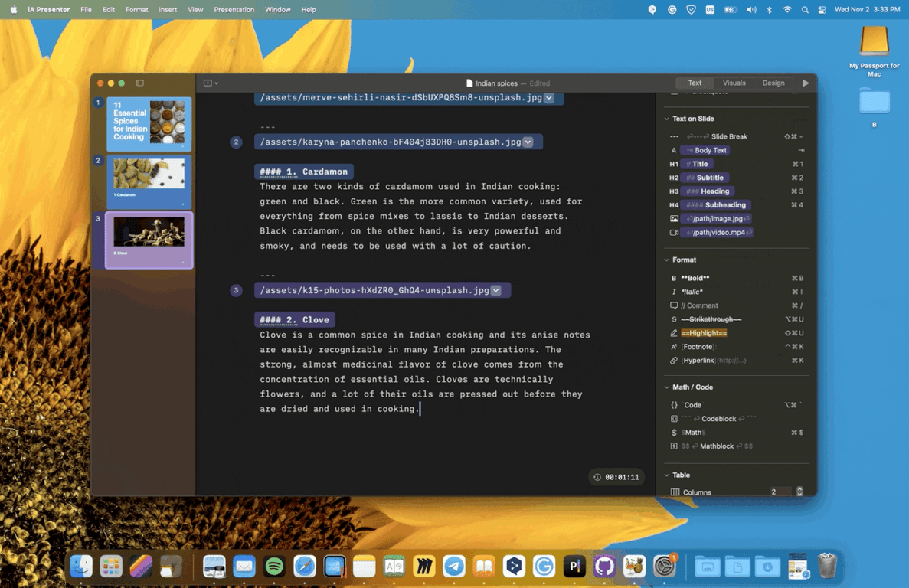This screenshot has height=588, width=909.
Task: Click the table Columns stepper arrows
Action: tap(799, 492)
